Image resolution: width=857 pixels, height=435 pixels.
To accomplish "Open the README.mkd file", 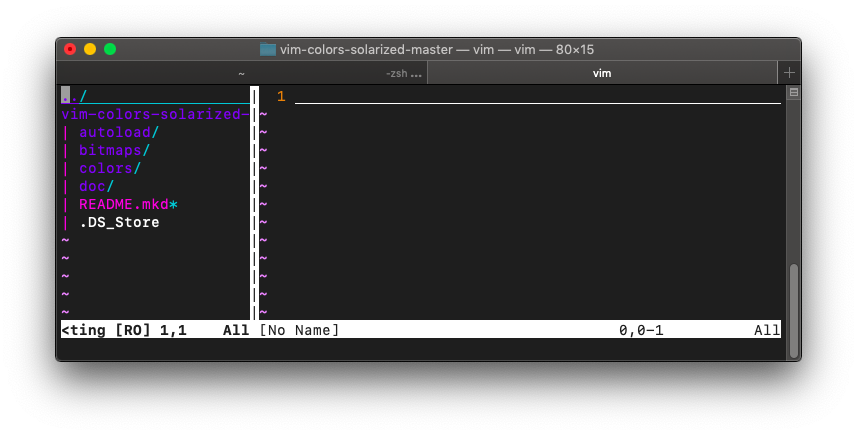I will [x=128, y=204].
